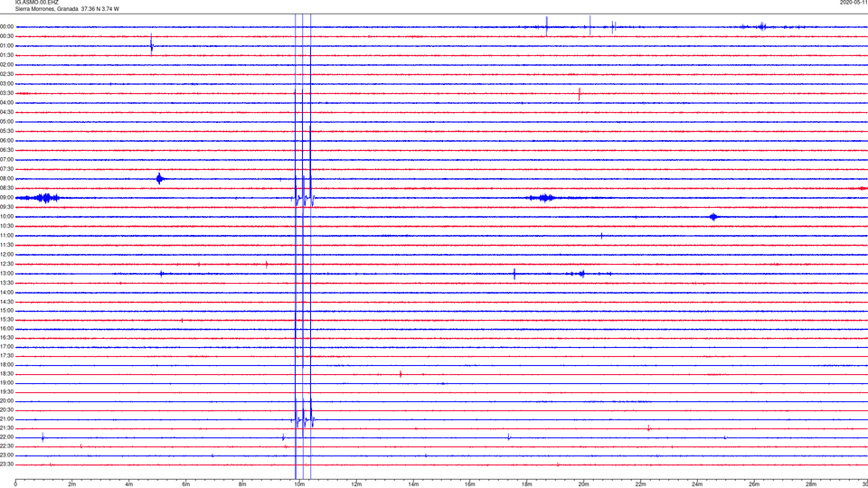Click the event burst on the 10:00 trace

(713, 217)
